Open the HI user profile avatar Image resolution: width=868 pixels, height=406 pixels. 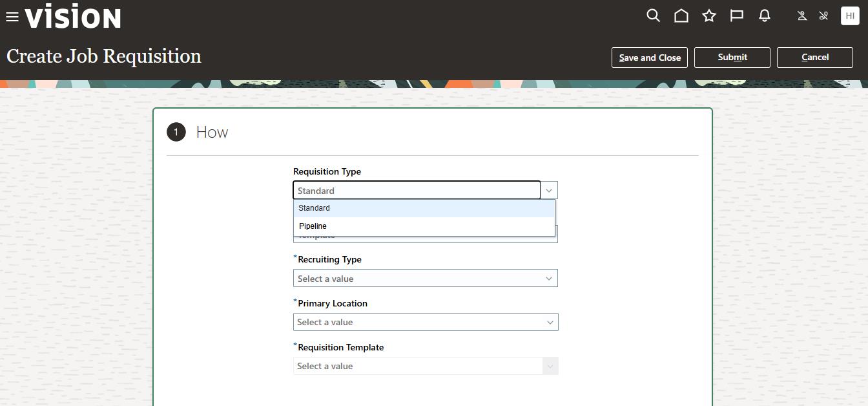click(x=849, y=16)
